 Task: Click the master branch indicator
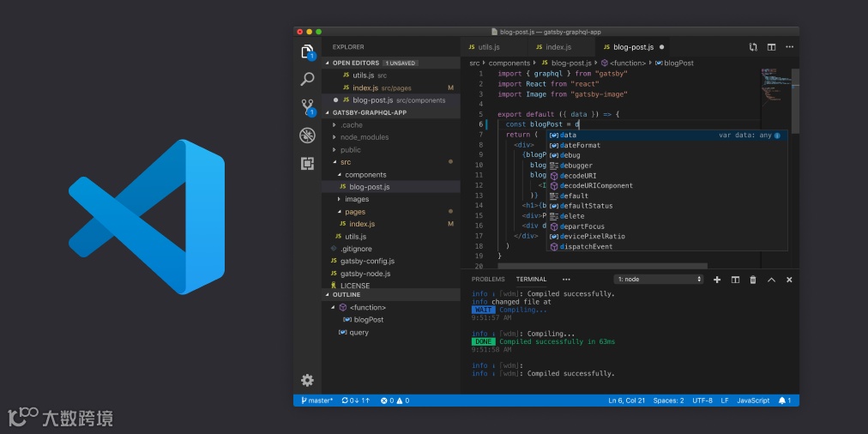(x=317, y=401)
